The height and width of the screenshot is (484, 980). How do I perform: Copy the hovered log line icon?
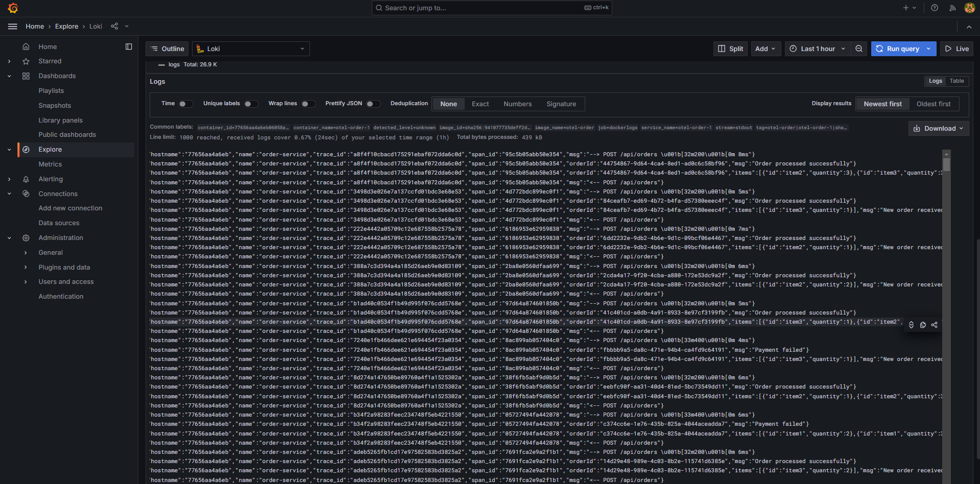(x=923, y=325)
